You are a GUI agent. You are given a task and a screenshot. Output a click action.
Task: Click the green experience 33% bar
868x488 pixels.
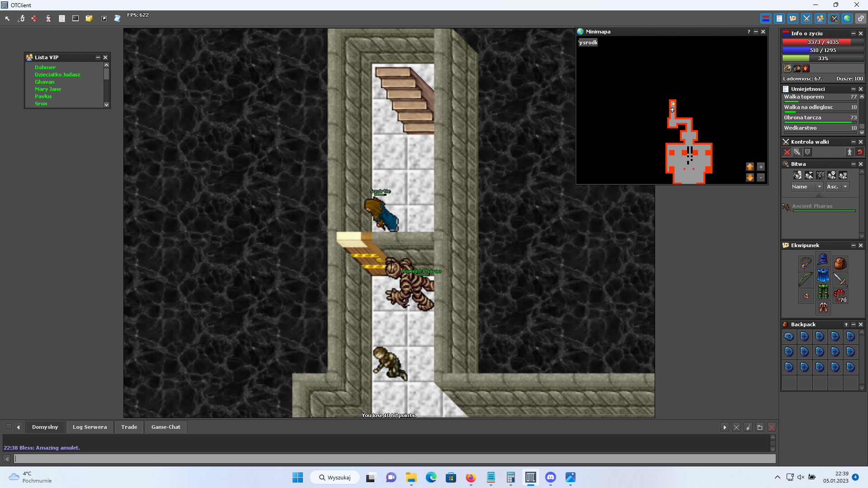[x=823, y=58]
